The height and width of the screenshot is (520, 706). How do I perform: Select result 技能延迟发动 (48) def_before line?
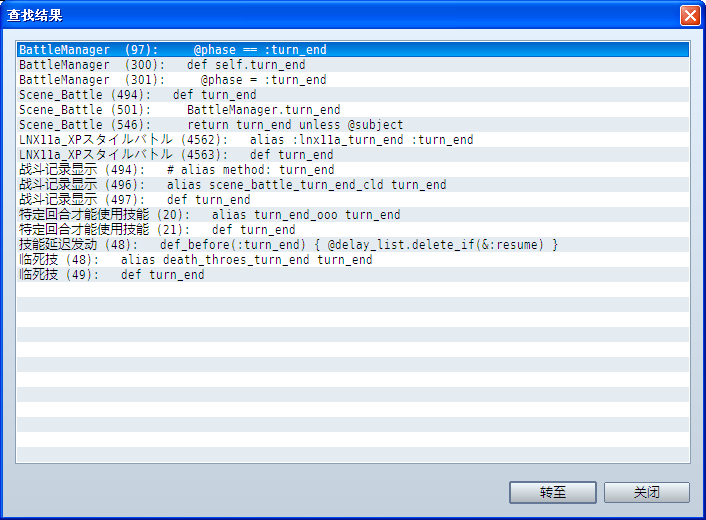(353, 244)
